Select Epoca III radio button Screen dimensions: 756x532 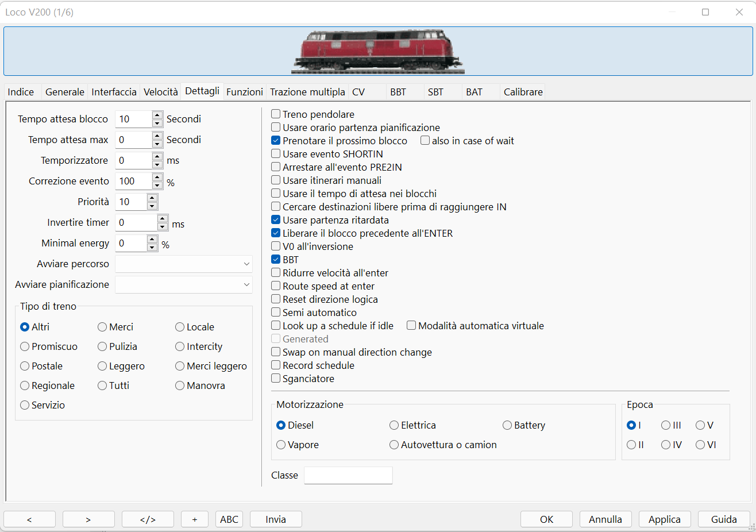pyautogui.click(x=666, y=425)
